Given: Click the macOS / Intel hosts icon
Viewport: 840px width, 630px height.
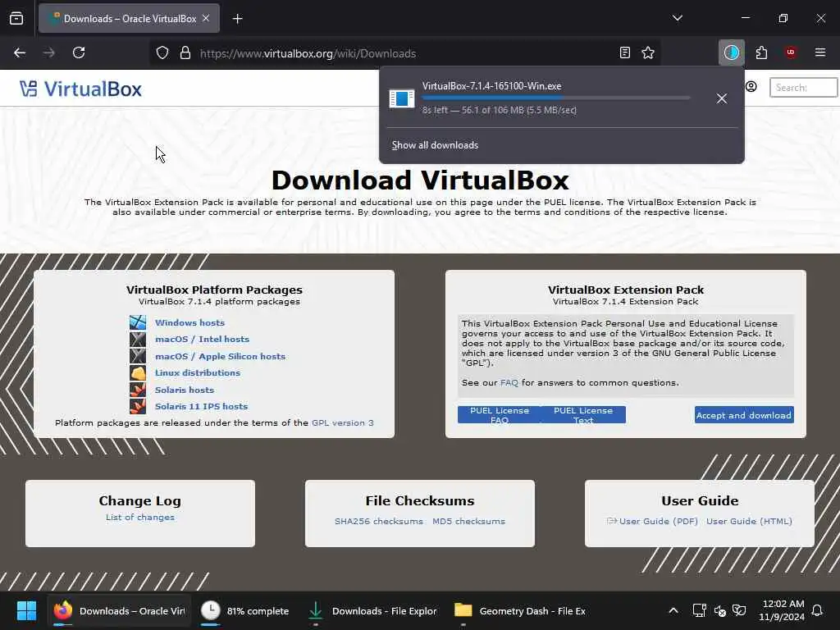Looking at the screenshot, I should coord(138,339).
